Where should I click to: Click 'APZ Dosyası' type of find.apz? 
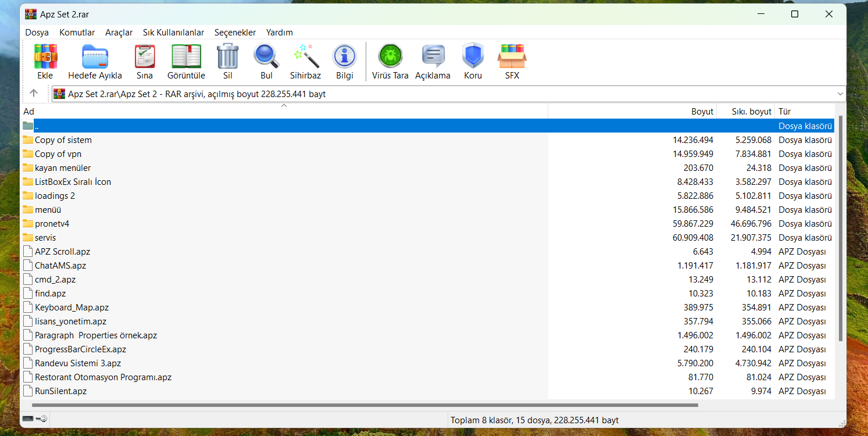pyautogui.click(x=802, y=294)
